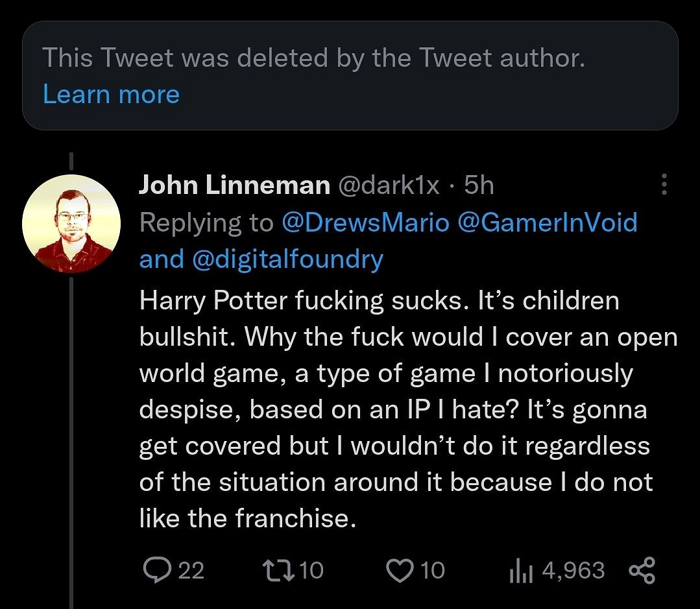Click the count beside the retweet icon
The image size is (700, 609).
[311, 571]
